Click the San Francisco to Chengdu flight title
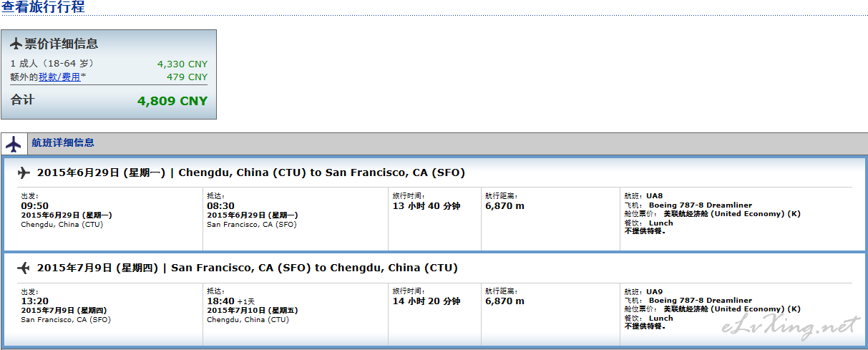 (315, 268)
